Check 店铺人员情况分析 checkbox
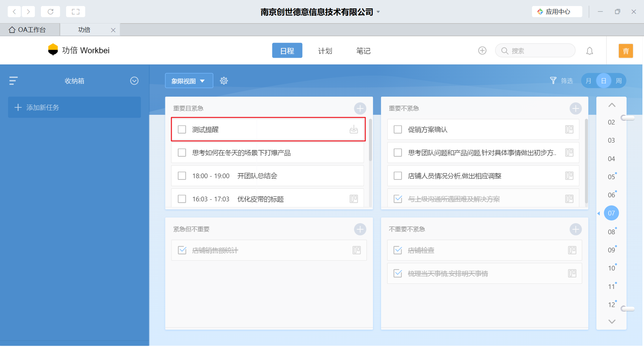The height and width of the screenshot is (347, 644). tap(398, 176)
